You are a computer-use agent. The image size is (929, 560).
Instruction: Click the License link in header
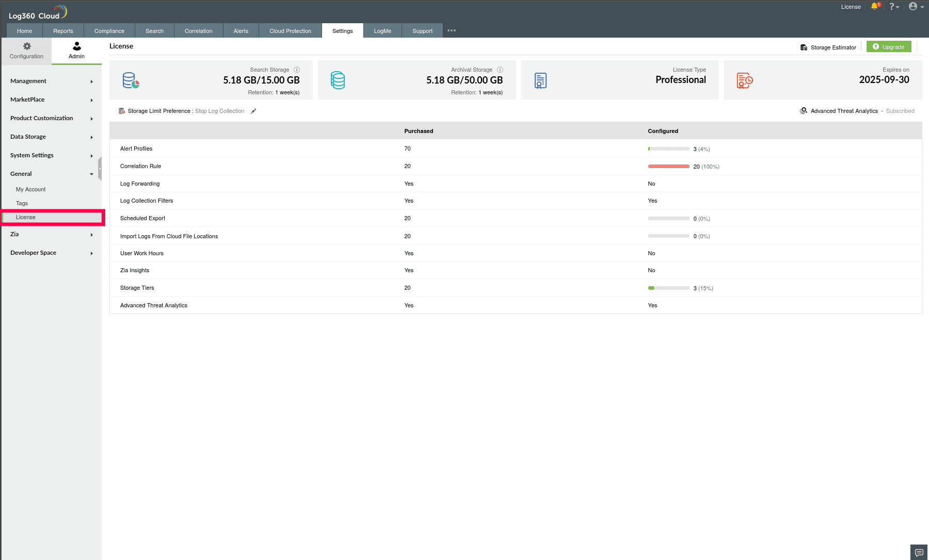click(851, 7)
